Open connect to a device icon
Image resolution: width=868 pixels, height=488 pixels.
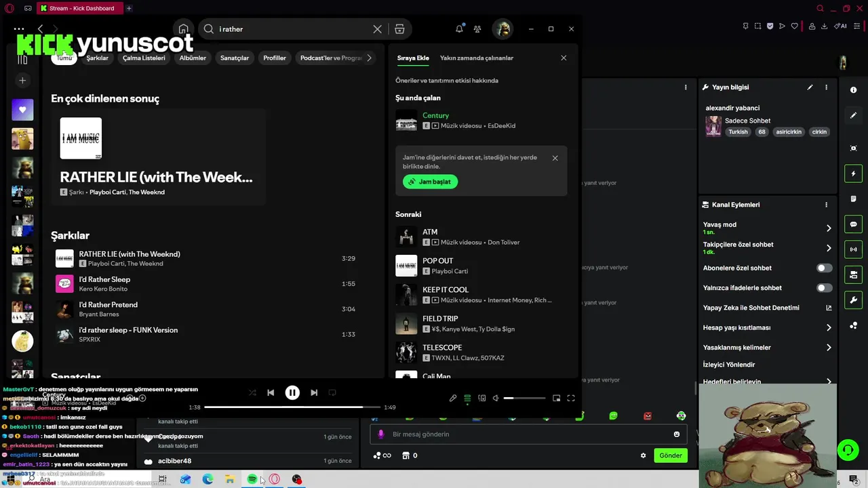[x=482, y=399]
